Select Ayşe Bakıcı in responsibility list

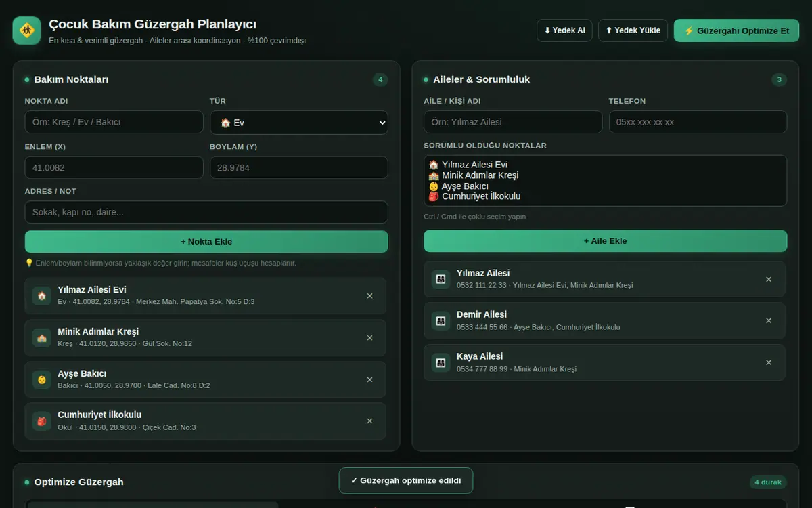[x=605, y=186]
